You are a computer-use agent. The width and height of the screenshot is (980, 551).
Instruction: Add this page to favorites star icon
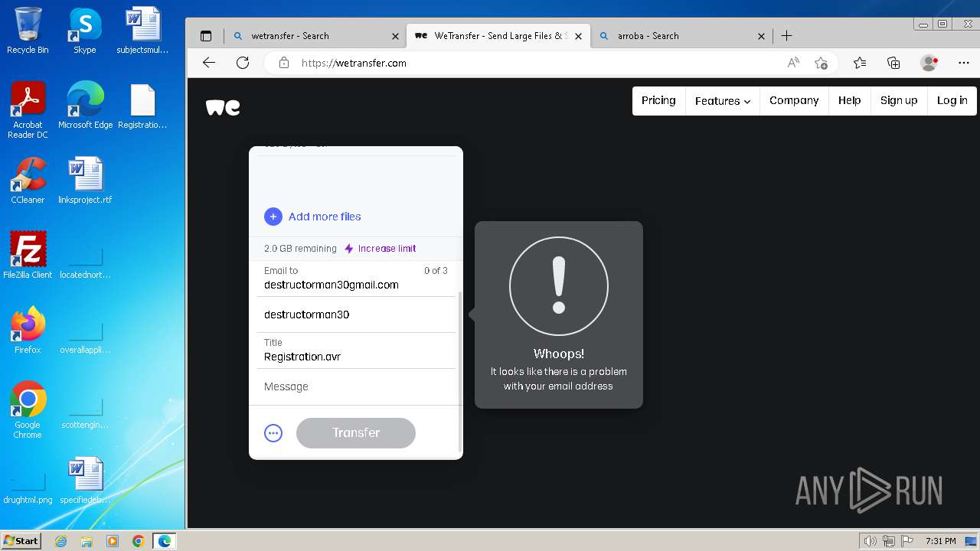(821, 63)
